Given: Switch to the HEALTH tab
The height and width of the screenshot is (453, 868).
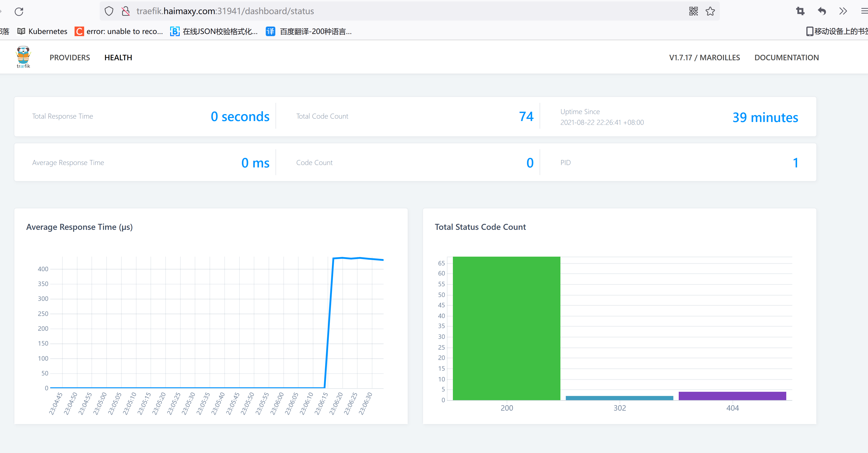Looking at the screenshot, I should point(118,58).
